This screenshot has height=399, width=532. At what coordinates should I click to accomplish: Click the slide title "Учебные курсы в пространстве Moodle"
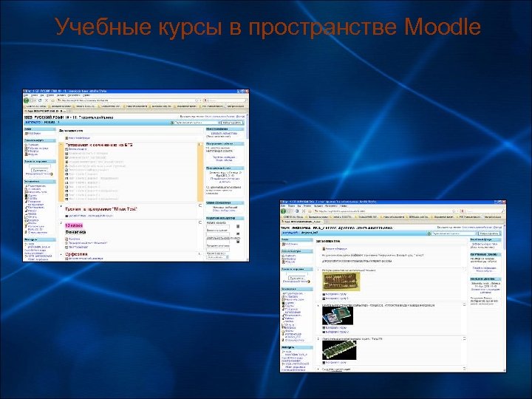[268, 27]
